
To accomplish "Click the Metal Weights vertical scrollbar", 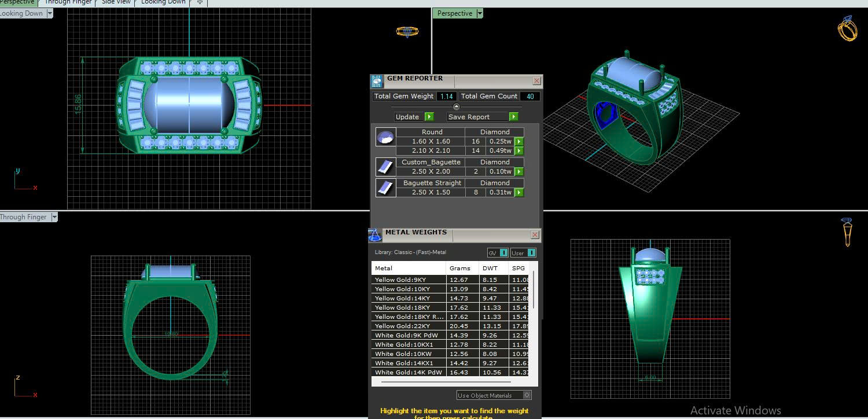I will point(533,289).
